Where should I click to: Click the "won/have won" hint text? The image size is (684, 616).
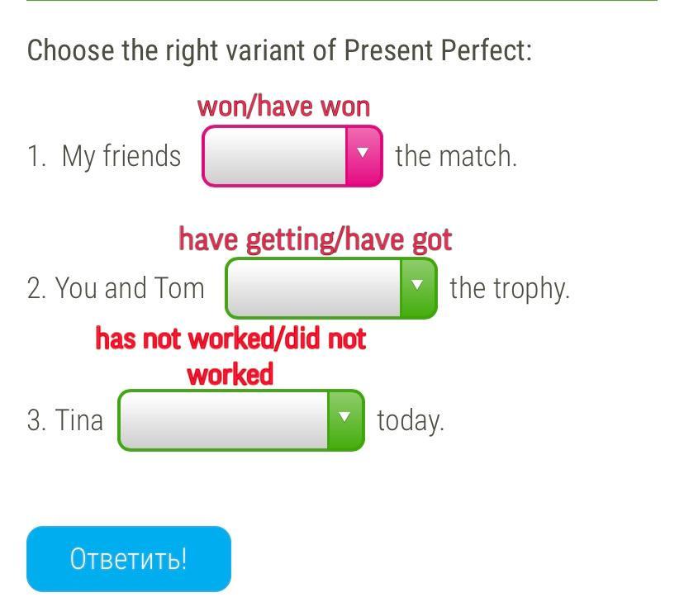tap(283, 107)
